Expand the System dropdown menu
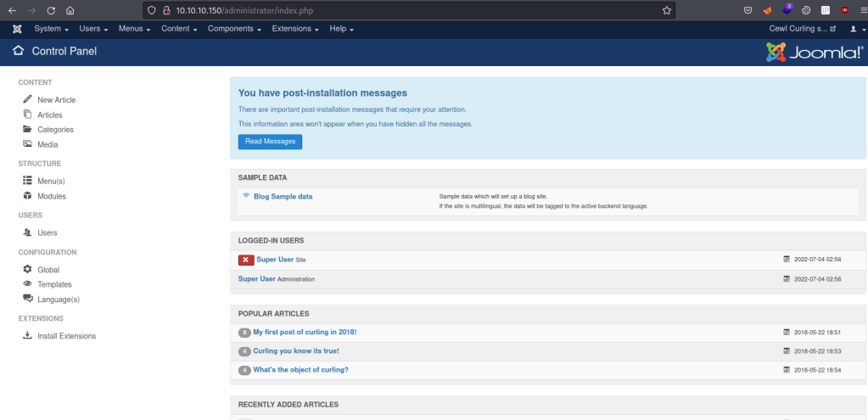Image resolution: width=868 pixels, height=420 pixels. 51,29
